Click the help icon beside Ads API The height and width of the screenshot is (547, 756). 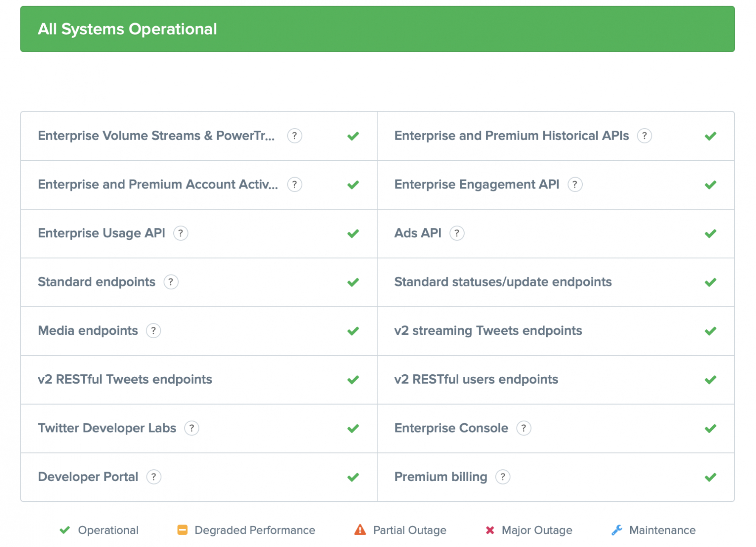[x=457, y=233]
